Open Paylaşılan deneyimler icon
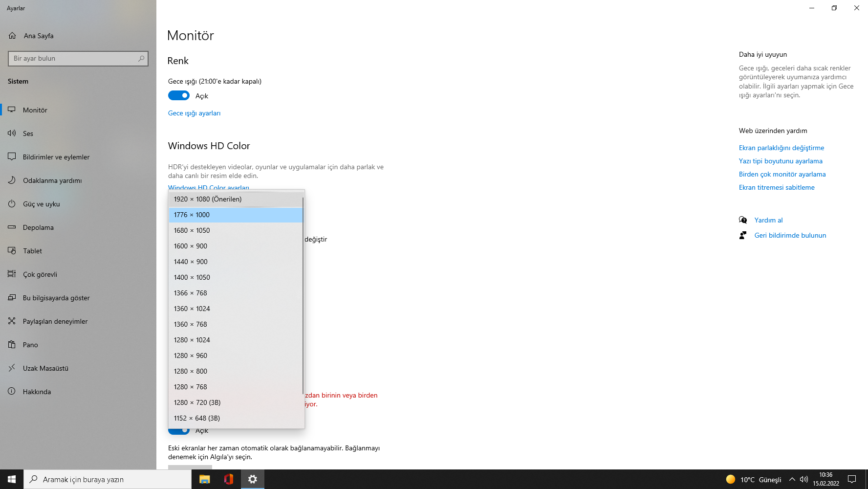 point(12,321)
